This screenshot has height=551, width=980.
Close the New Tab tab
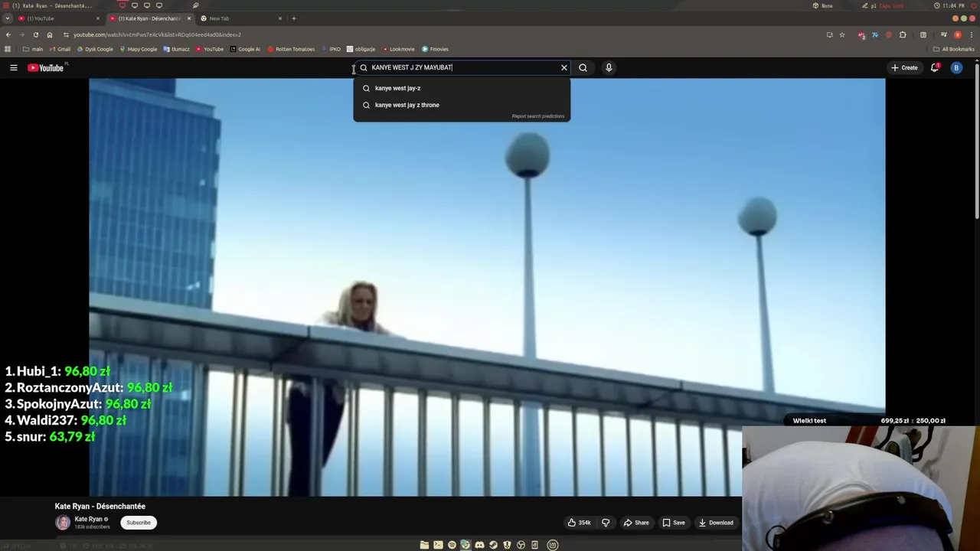[280, 18]
